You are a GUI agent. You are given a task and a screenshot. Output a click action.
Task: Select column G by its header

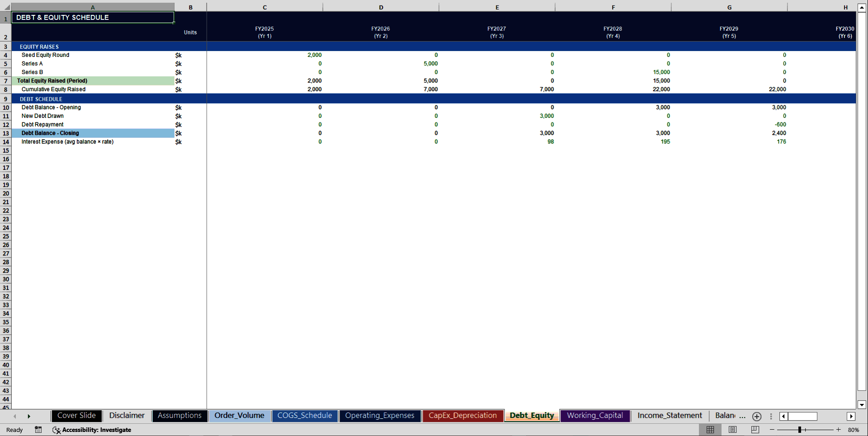pos(729,7)
